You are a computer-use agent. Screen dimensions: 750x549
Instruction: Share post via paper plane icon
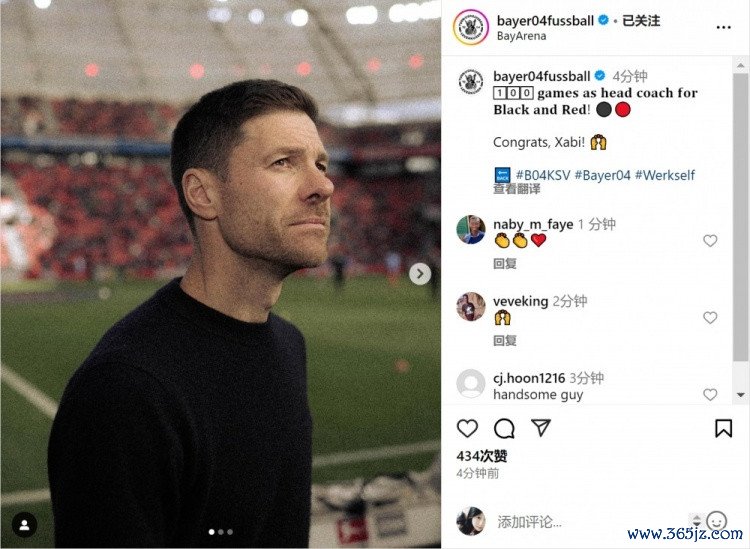pos(541,428)
